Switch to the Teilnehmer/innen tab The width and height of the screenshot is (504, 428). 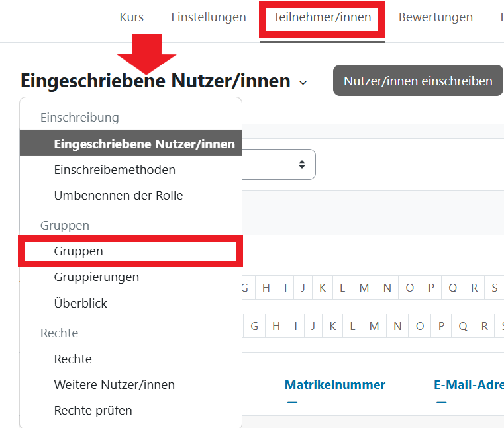(x=322, y=17)
